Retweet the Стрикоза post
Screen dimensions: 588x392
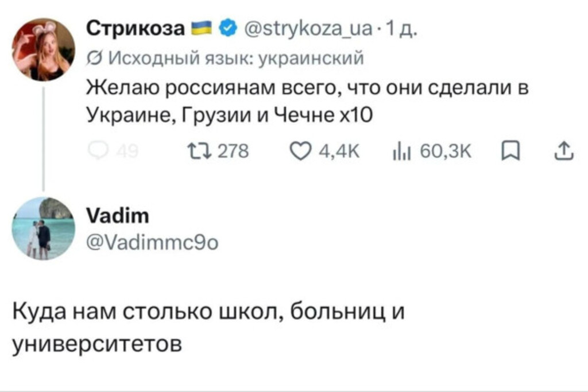(x=200, y=152)
